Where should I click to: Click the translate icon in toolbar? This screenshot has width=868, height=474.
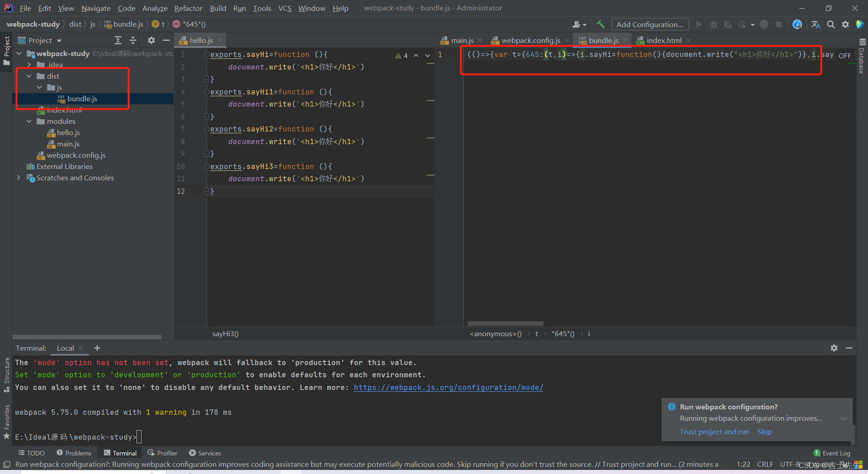coord(816,24)
